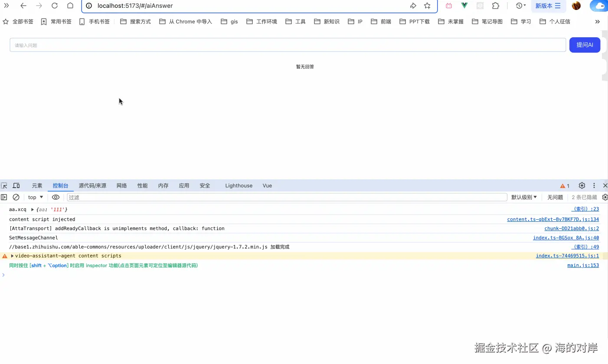Expand the video-assistant-agent warning entry
608x364 pixels.
coord(12,256)
